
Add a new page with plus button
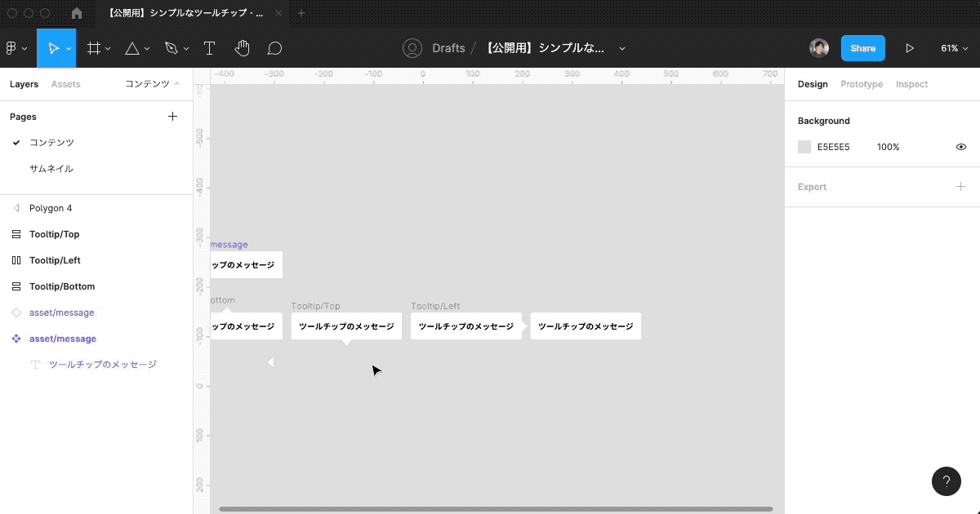click(172, 117)
